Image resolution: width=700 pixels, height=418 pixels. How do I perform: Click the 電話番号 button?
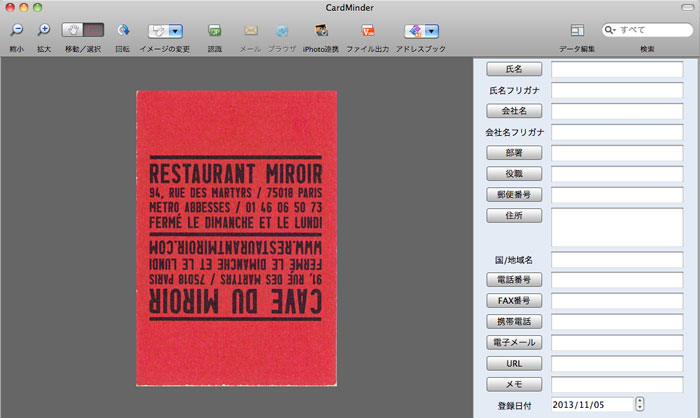(514, 280)
